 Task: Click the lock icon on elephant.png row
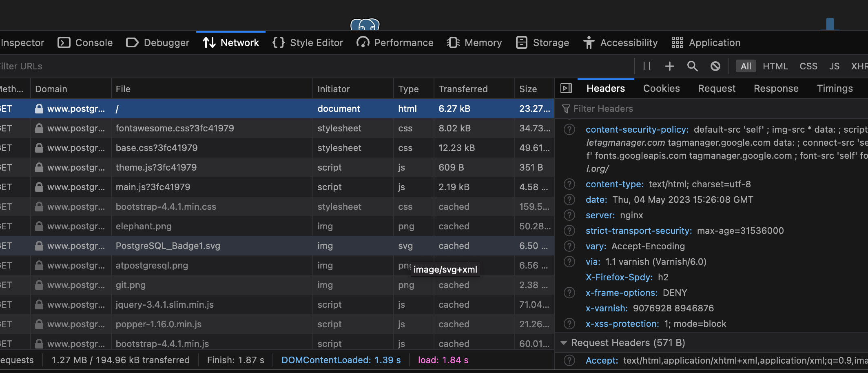click(x=39, y=226)
